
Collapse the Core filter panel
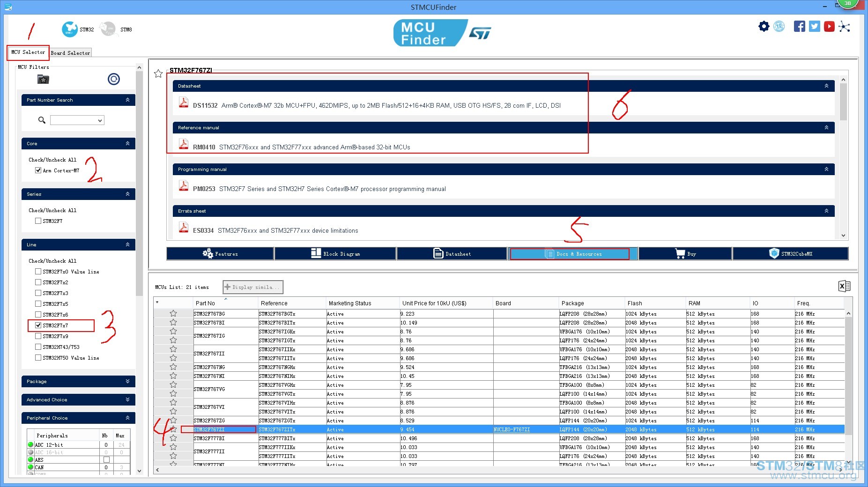pyautogui.click(x=127, y=143)
